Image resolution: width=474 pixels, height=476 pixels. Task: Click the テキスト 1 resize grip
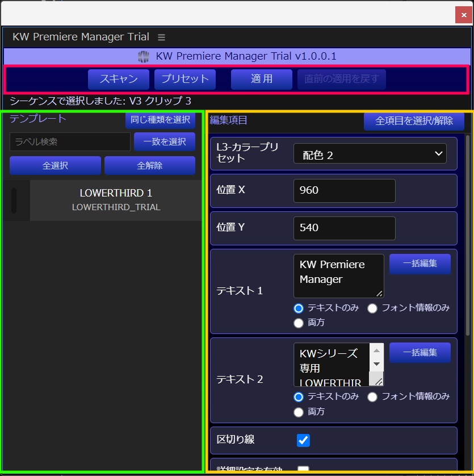pyautogui.click(x=379, y=294)
